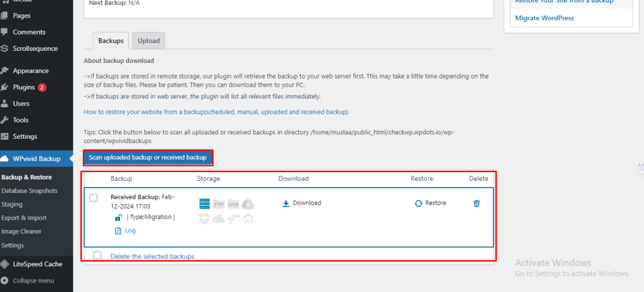The width and height of the screenshot is (644, 292).
Task: Tick the checkbox beside Delete the selected backups
Action: click(97, 256)
